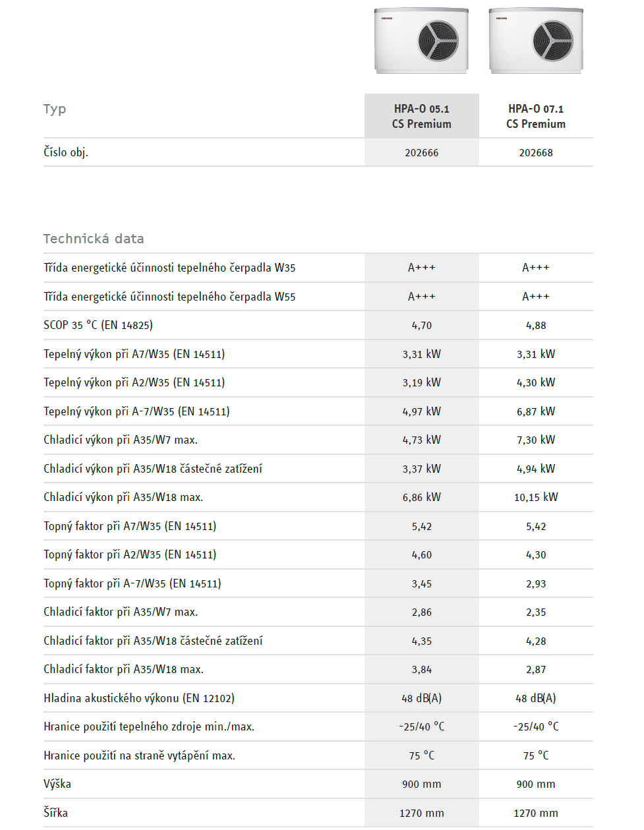644x830 pixels.
Task: Click the Typ row label
Action: [x=55, y=109]
